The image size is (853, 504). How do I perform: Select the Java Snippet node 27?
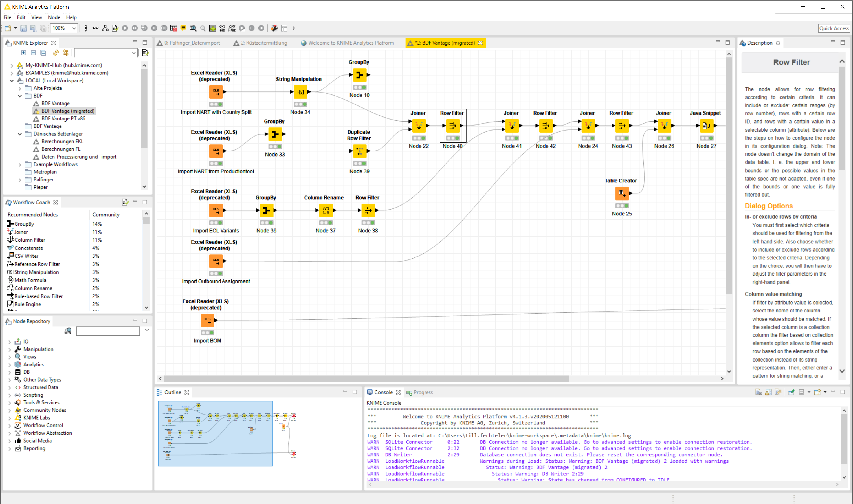pyautogui.click(x=706, y=126)
